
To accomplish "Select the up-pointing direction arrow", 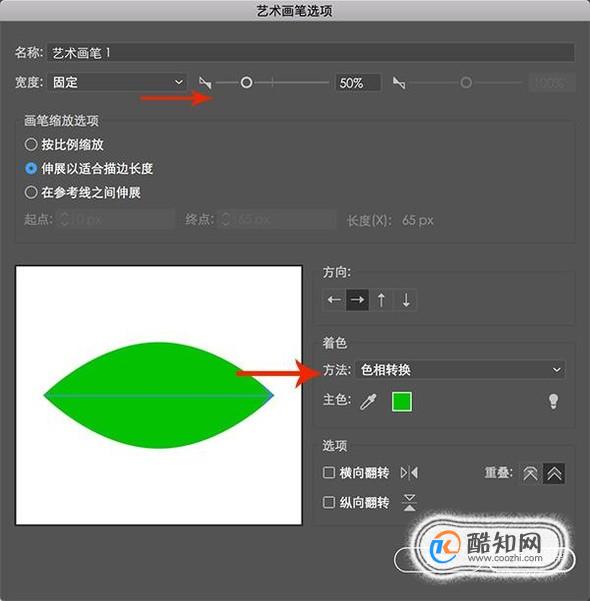I will tap(381, 300).
